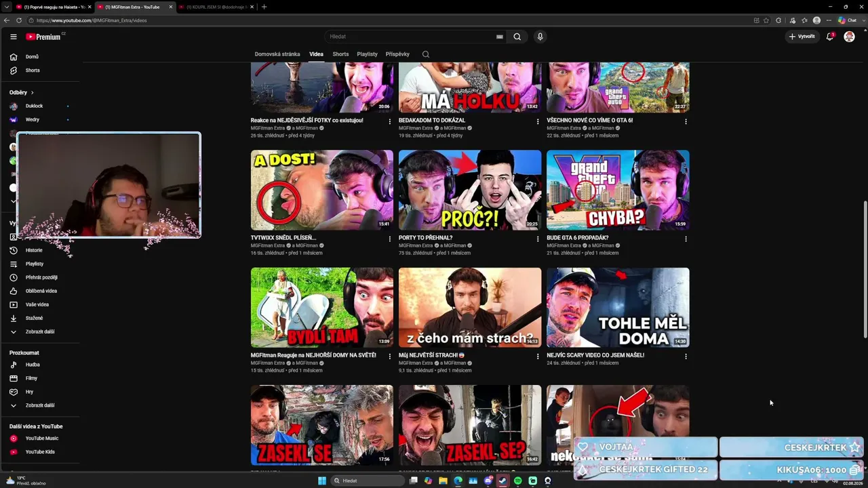
Task: Open video title 'VŠECHNO NOVÉ CO VÍME O GTA 6!'
Action: pos(590,121)
